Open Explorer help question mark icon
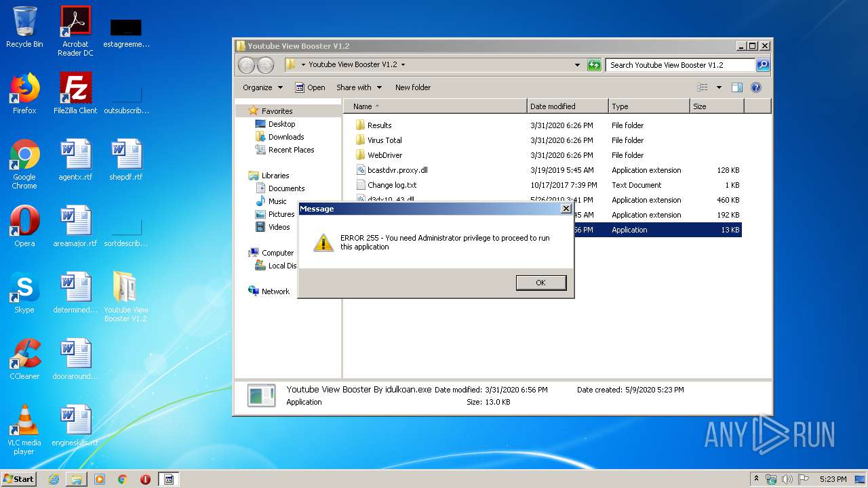The width and height of the screenshot is (868, 488). click(756, 87)
